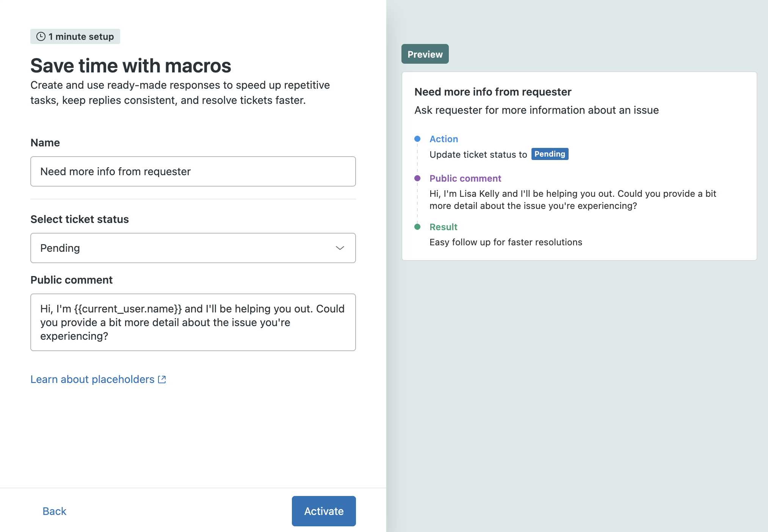This screenshot has height=532, width=768.
Task: Click the Save time with macros heading
Action: pos(131,66)
